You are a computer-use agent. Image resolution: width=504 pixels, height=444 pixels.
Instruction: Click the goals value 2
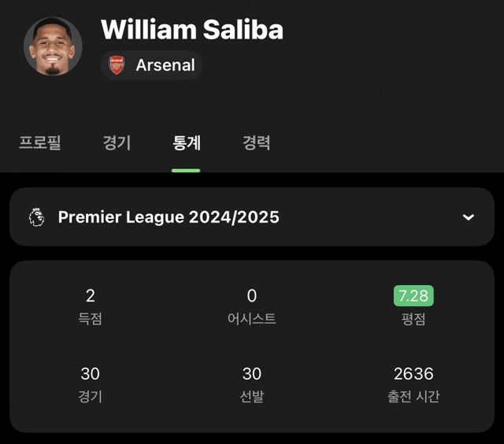tap(90, 296)
